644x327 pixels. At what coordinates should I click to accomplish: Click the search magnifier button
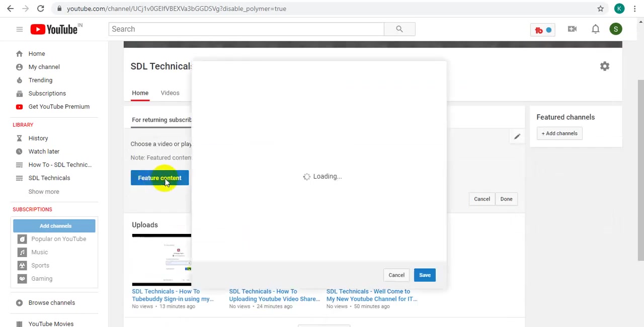click(399, 29)
